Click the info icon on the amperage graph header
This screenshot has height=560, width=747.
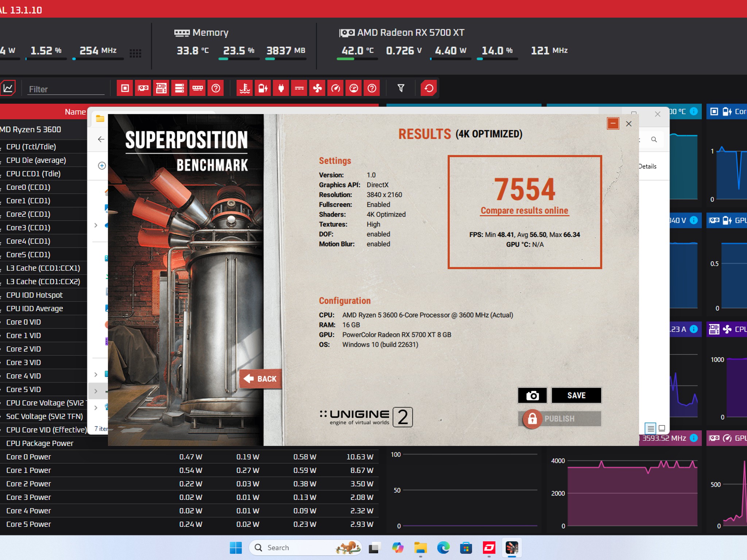tap(694, 329)
